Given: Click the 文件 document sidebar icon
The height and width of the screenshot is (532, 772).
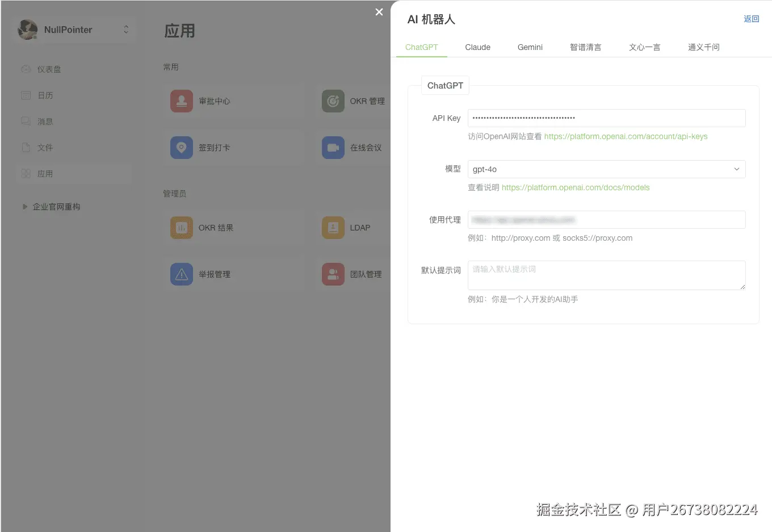Looking at the screenshot, I should point(26,148).
